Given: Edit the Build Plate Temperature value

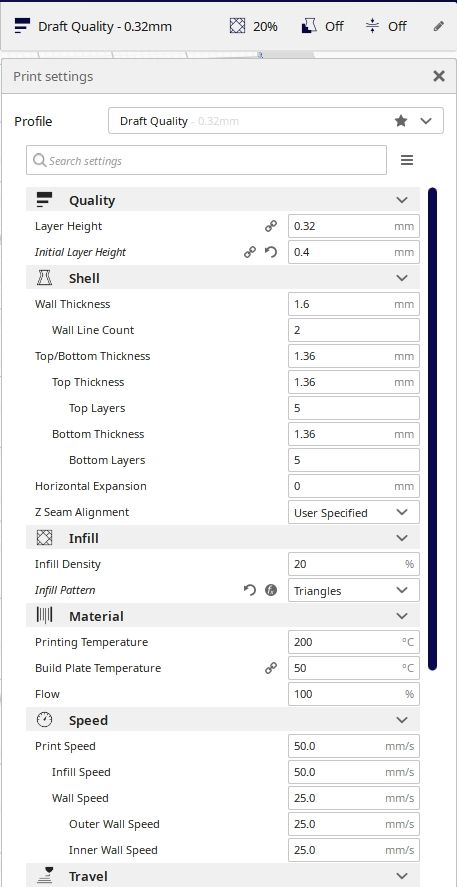Looking at the screenshot, I should point(354,669).
